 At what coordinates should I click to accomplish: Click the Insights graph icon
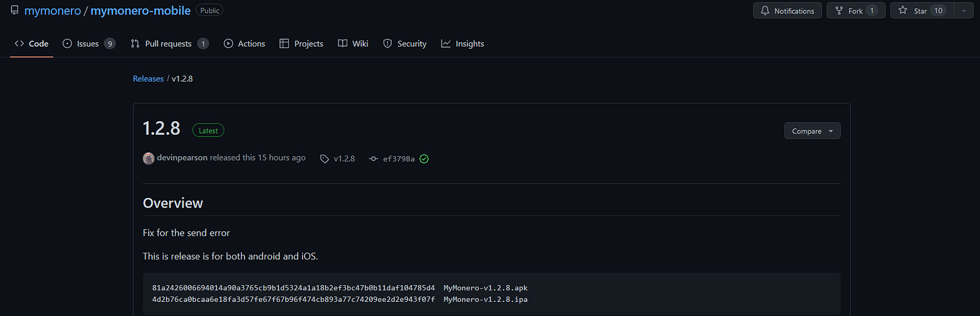(446, 44)
